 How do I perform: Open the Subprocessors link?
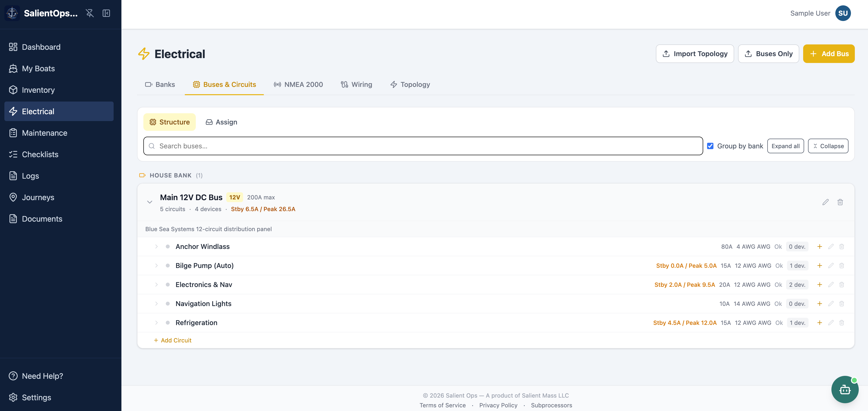tap(551, 405)
